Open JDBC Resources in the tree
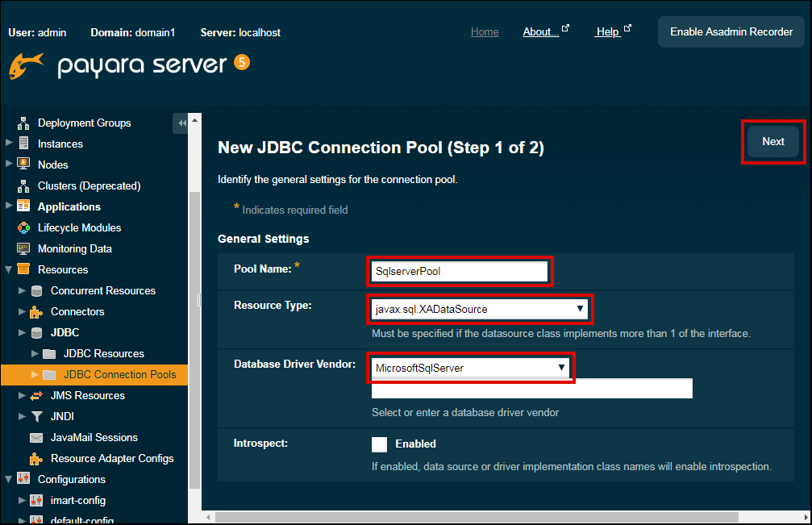 (x=103, y=354)
